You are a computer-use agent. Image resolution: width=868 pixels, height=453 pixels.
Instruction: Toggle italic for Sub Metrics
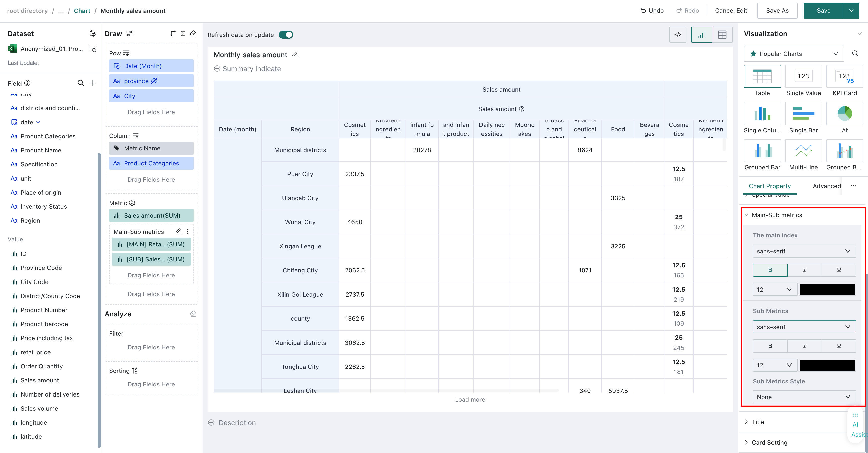(x=804, y=346)
